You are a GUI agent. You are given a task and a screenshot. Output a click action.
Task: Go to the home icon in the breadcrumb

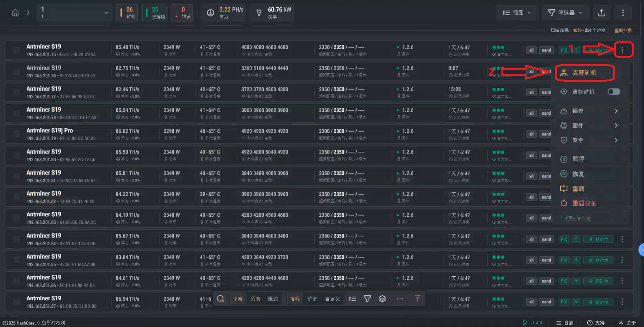click(x=15, y=13)
